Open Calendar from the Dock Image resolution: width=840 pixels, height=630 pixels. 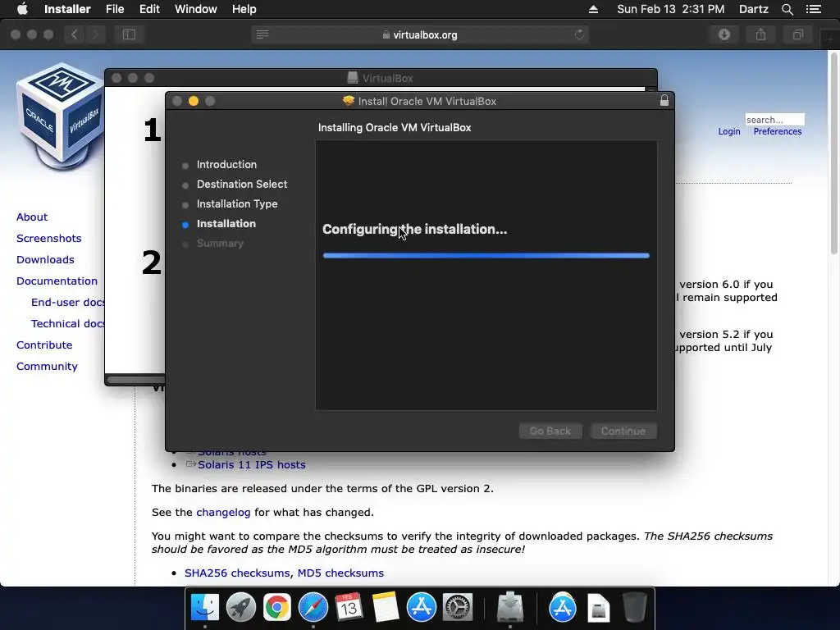pos(349,608)
